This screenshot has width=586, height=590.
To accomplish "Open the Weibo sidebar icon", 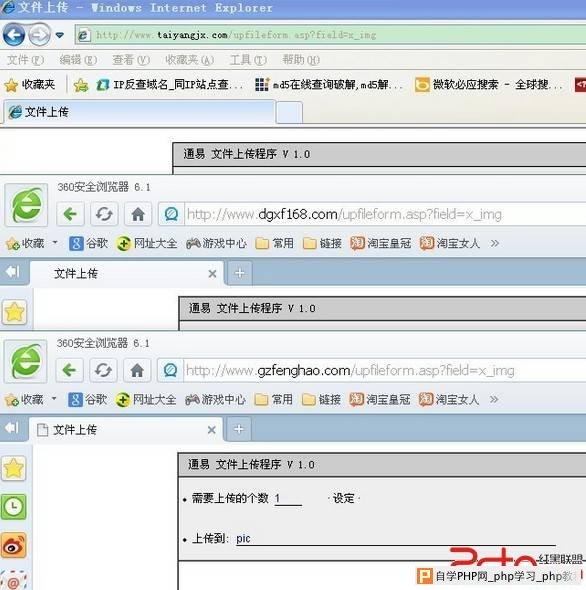I will [14, 546].
